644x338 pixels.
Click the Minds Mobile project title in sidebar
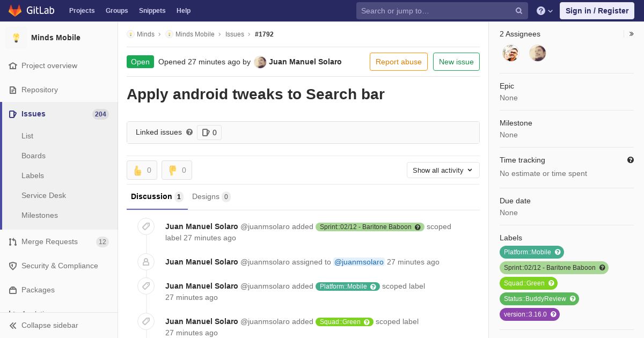click(x=56, y=38)
